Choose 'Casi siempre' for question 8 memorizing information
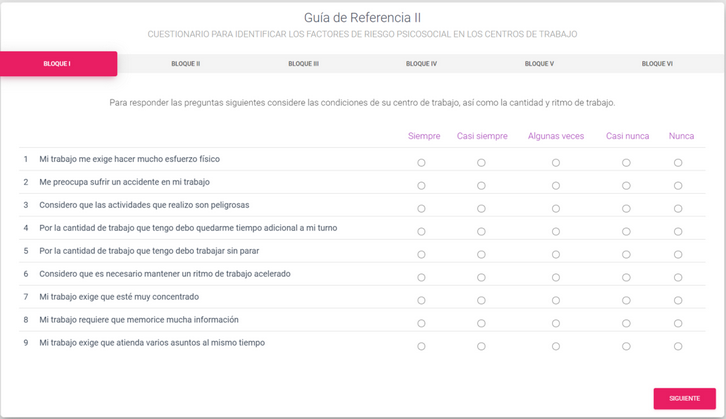This screenshot has width=726, height=419. pyautogui.click(x=481, y=324)
